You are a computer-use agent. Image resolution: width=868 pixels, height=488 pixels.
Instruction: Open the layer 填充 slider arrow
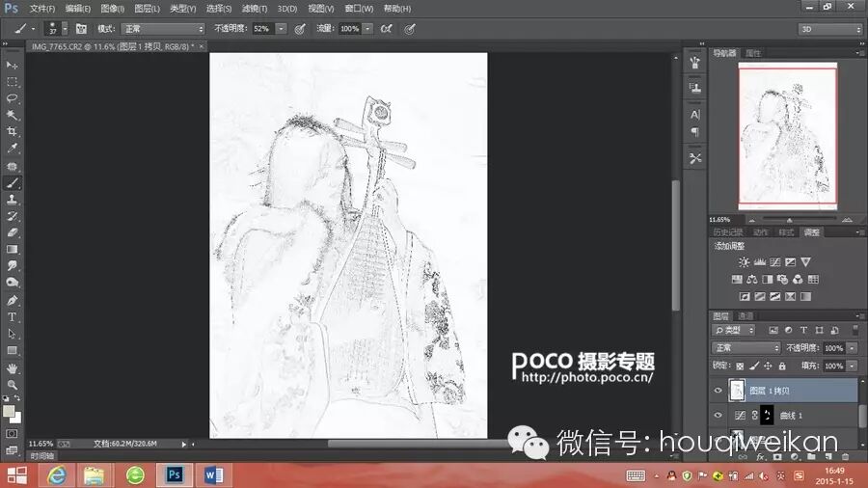pos(853,366)
